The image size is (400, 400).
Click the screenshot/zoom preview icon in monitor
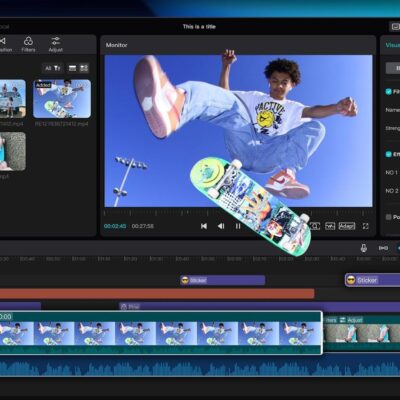(x=315, y=226)
